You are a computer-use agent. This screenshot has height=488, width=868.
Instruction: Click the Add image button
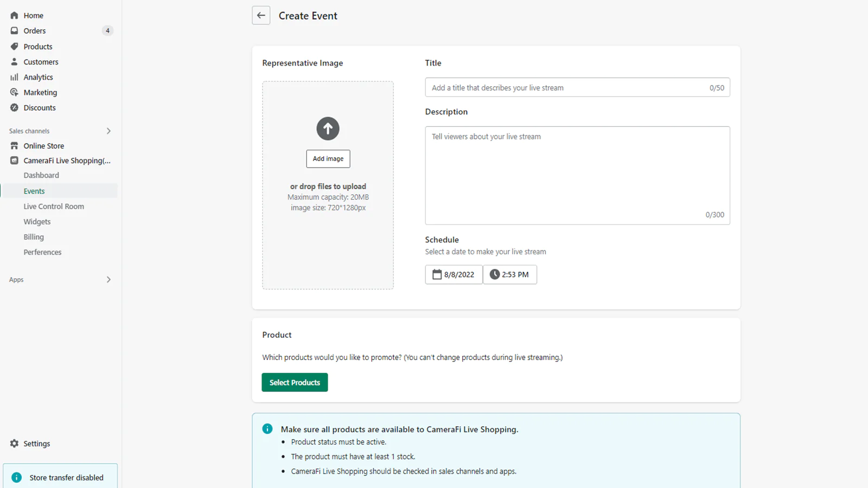click(x=328, y=159)
